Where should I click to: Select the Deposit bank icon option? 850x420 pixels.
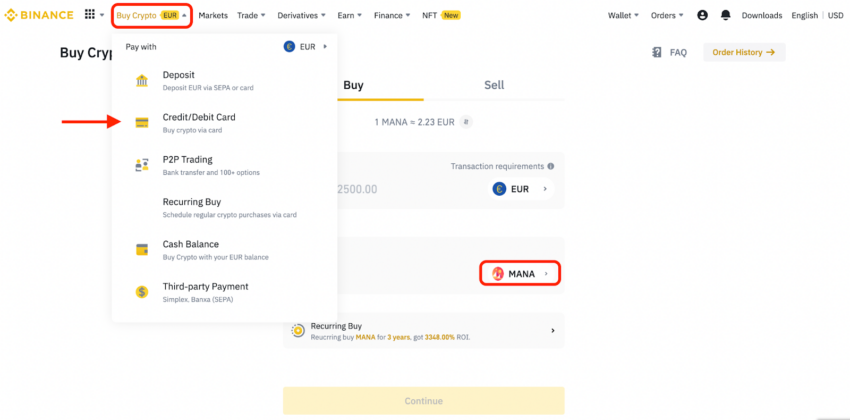tap(142, 81)
